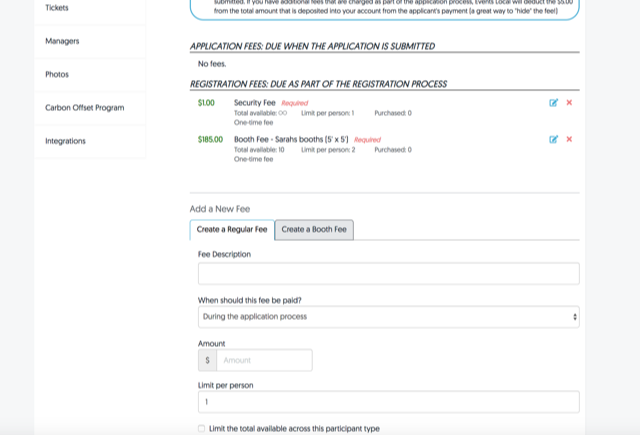Edit the Booth Fee entry

tap(553, 140)
